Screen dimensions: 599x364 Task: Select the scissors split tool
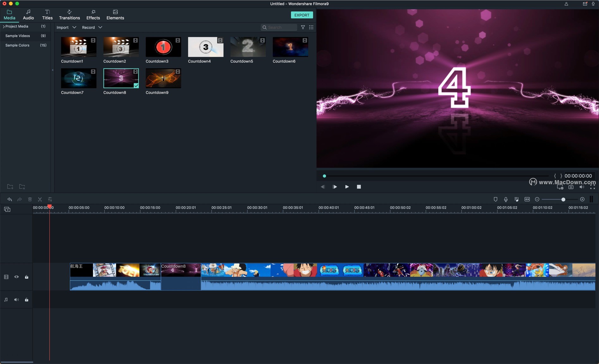(x=40, y=199)
